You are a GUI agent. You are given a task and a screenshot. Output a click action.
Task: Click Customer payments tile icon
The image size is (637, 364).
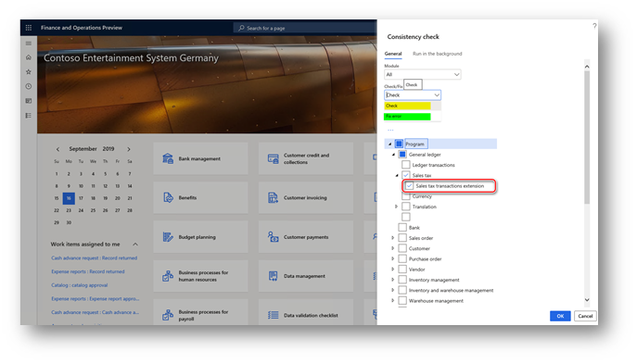coord(273,237)
